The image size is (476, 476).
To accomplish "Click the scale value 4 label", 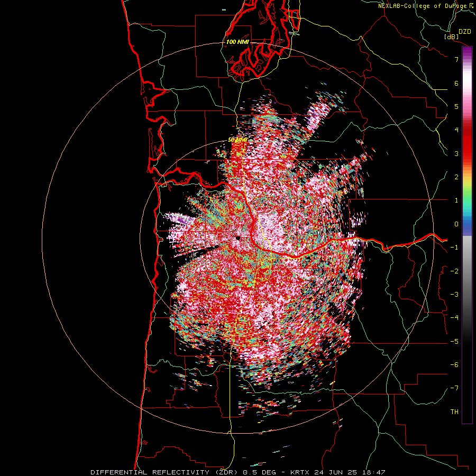I will [x=456, y=130].
